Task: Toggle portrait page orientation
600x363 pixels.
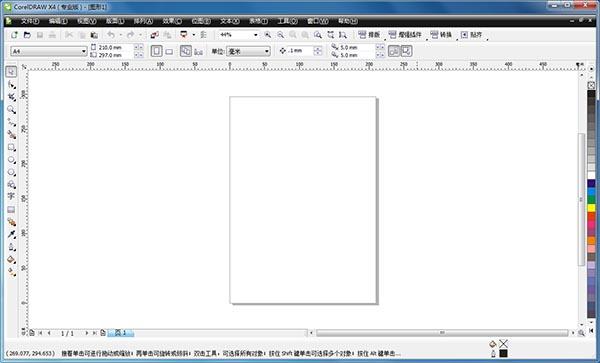Action: point(156,51)
